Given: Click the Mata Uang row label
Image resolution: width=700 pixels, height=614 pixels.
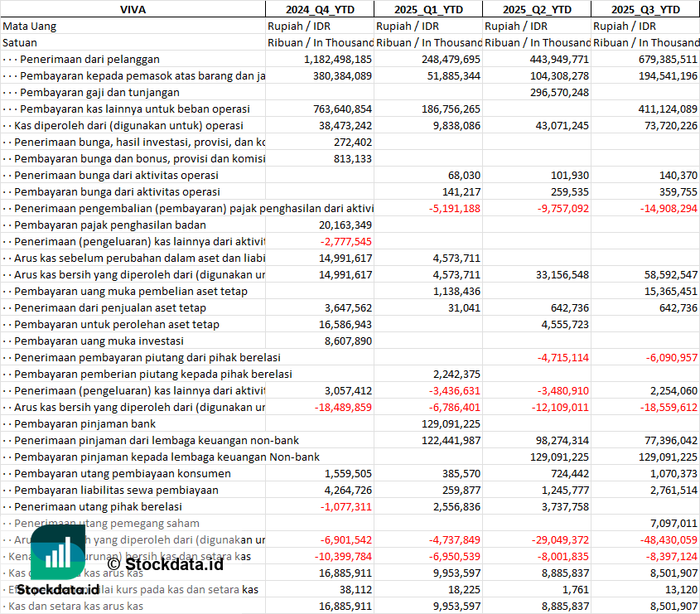Looking at the screenshot, I should tap(30, 27).
